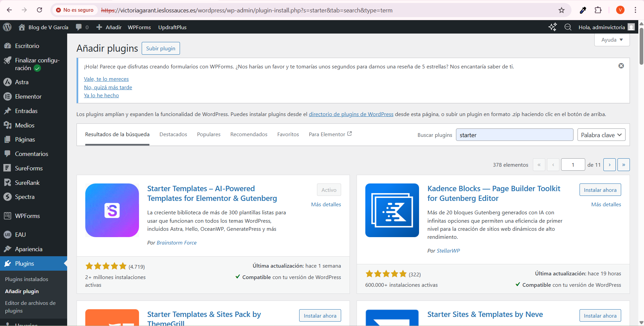Open Chrome's three-dot menu

(635, 10)
